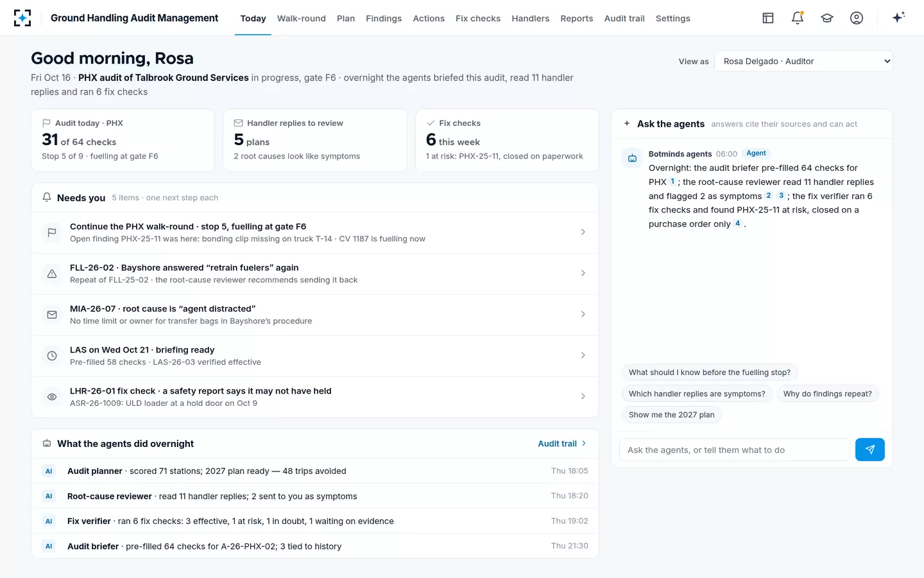Click the flag icon for PHX walk-round item

pos(52,232)
